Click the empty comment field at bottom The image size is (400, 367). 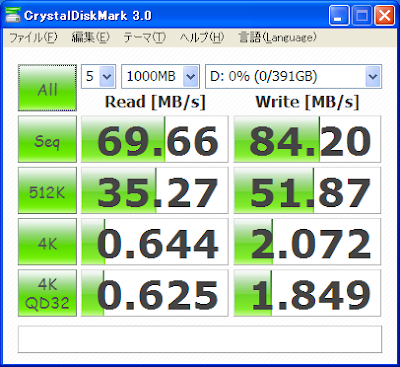[x=200, y=339]
